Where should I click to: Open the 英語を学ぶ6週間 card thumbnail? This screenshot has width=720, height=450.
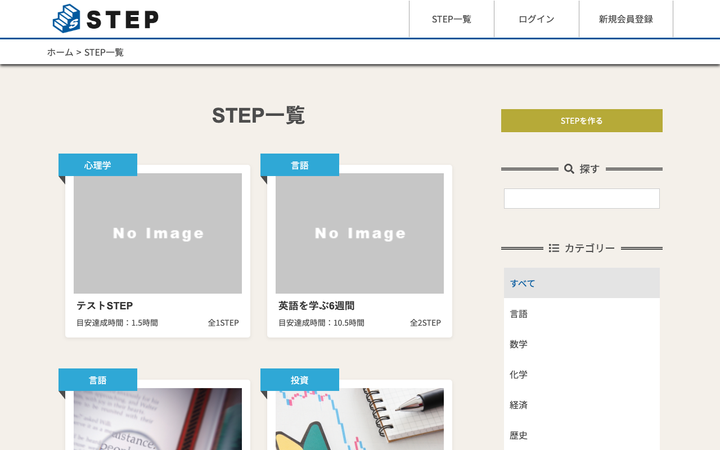[360, 233]
